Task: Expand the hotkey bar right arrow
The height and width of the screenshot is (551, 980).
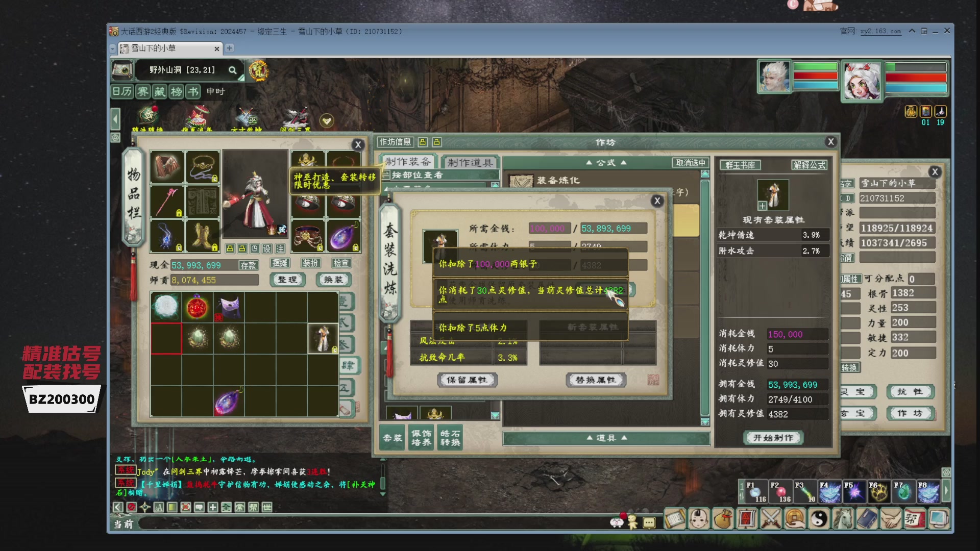Action: [x=946, y=491]
